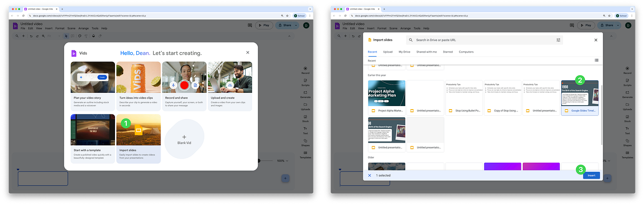Click the toolbar plus icon in left screenshot
Screen dimensions: 644x205
[23, 36]
